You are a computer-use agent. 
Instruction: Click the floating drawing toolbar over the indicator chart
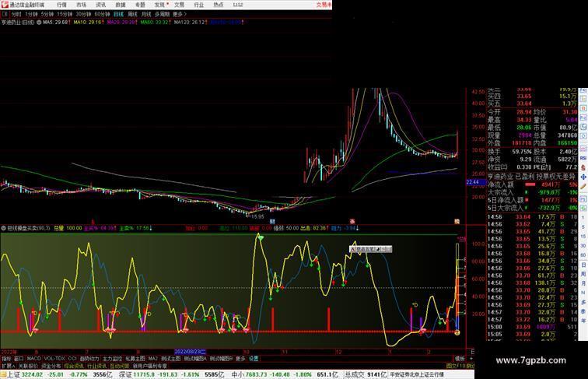point(371,249)
